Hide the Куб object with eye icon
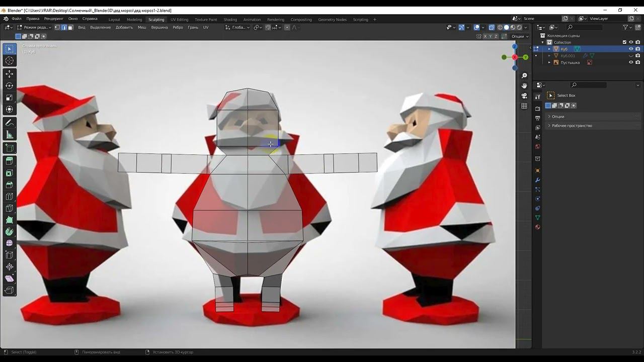Image resolution: width=644 pixels, height=362 pixels. 631,49
